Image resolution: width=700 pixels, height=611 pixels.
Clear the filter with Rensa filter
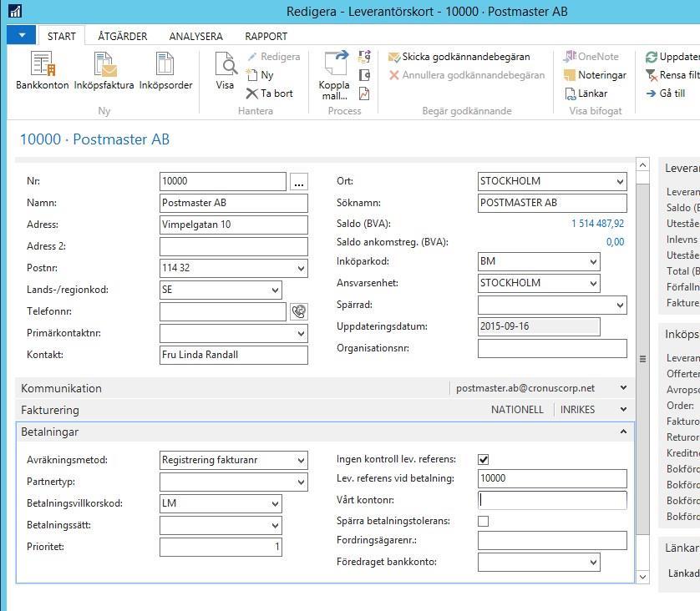coord(672,75)
